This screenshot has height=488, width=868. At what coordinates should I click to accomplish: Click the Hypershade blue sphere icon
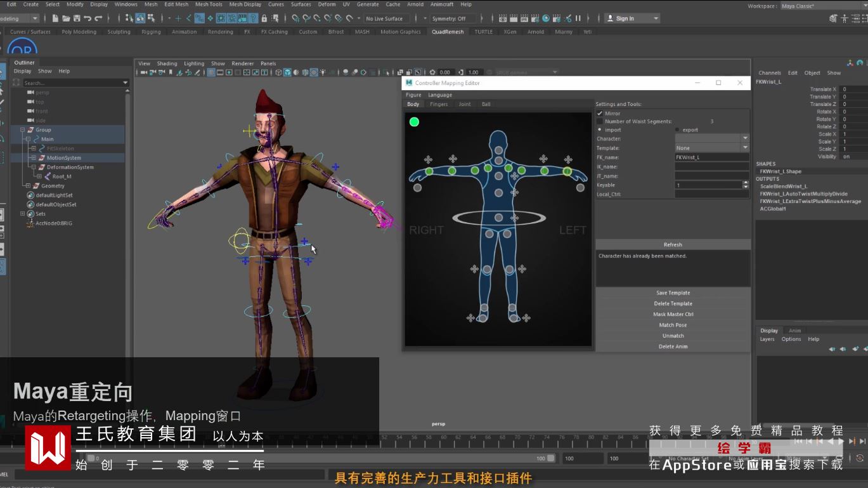click(x=546, y=18)
